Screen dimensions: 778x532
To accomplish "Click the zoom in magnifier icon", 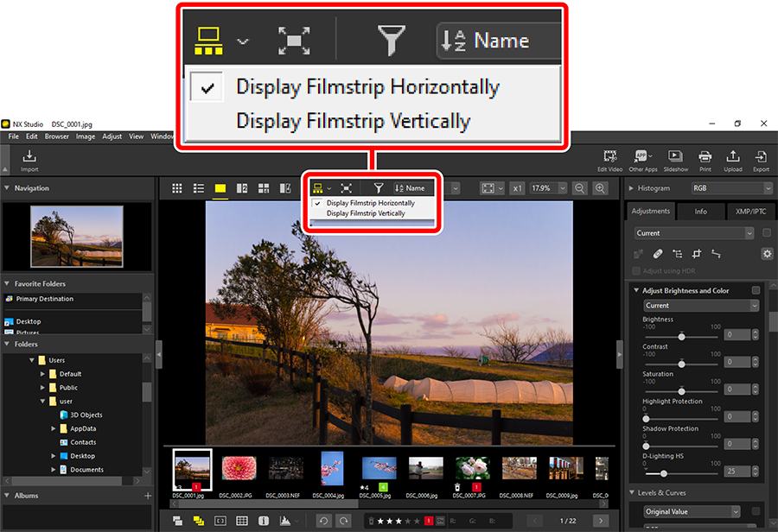I will pyautogui.click(x=600, y=188).
